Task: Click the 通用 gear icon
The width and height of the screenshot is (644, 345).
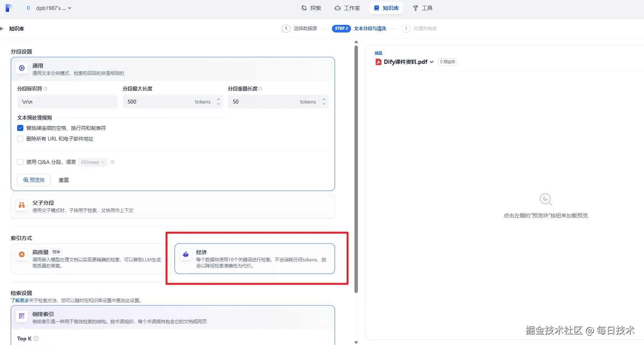Action: click(x=22, y=68)
